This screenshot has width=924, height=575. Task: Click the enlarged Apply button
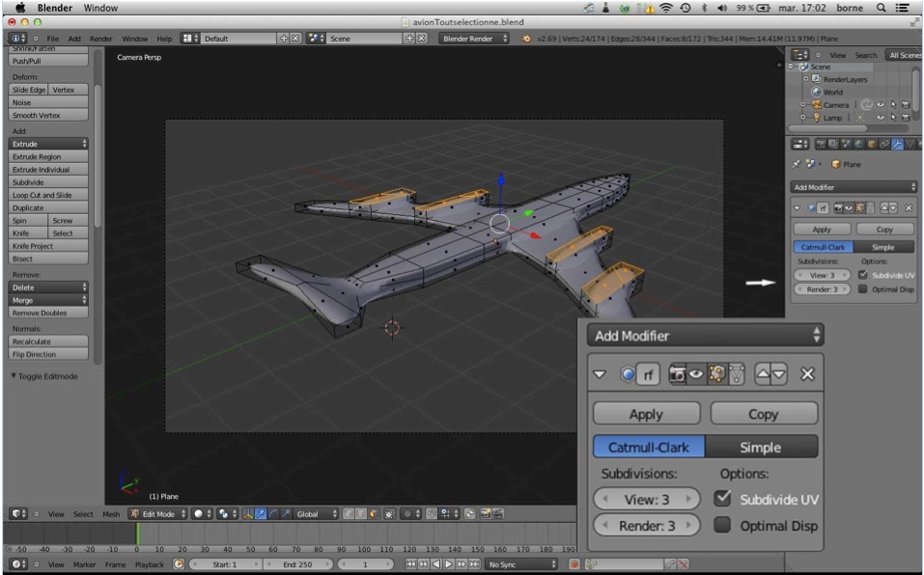point(646,414)
